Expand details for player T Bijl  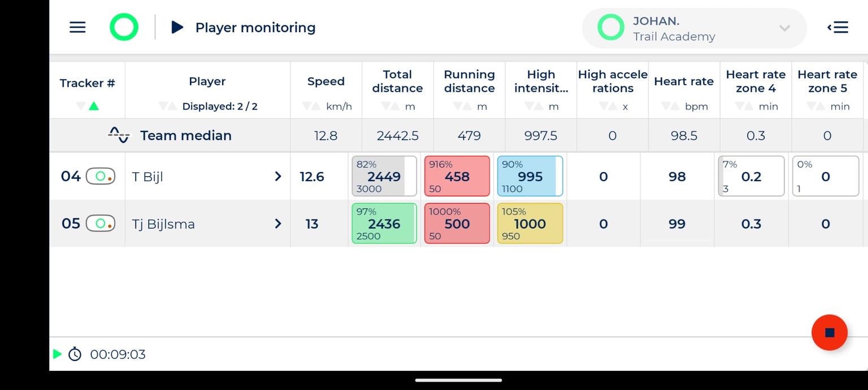(277, 176)
